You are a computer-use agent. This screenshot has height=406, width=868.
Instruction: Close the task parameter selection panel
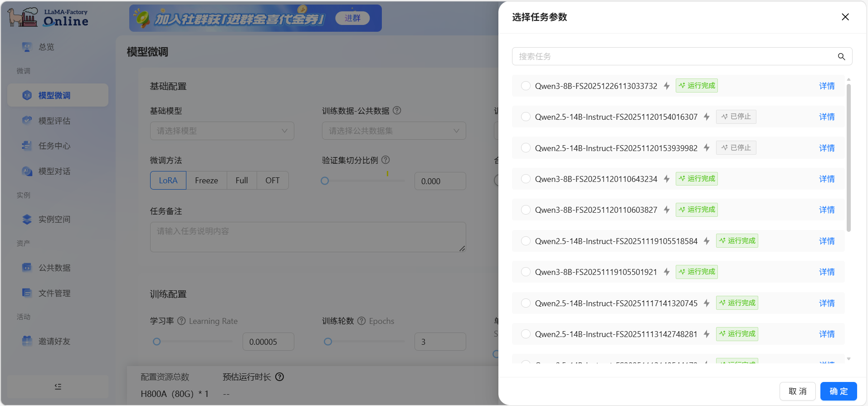(x=845, y=17)
